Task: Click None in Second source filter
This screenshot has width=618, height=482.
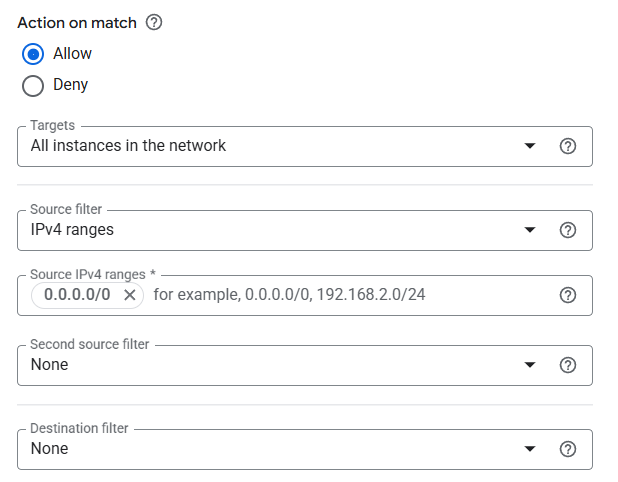Action: 50,365
